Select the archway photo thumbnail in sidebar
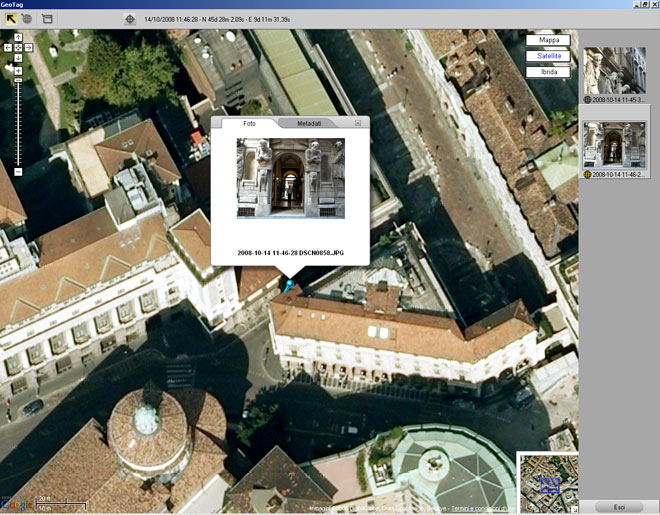This screenshot has height=515, width=660. [x=615, y=145]
